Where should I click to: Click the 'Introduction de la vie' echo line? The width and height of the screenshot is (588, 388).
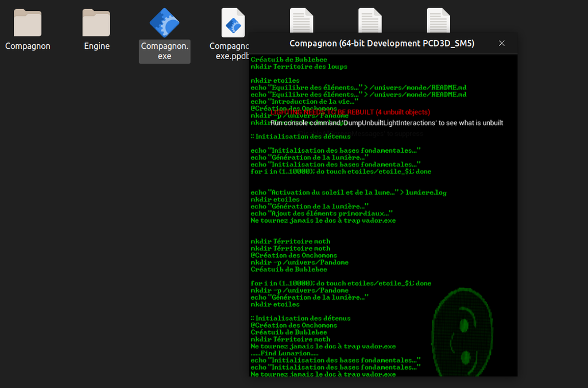coord(304,102)
